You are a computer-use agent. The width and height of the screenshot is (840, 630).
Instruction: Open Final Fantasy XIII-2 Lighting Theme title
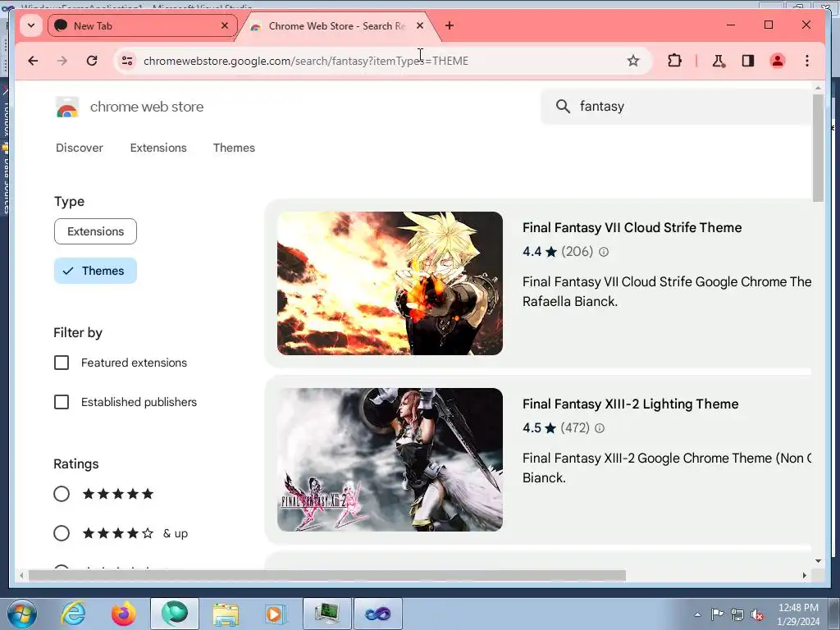[x=631, y=404]
